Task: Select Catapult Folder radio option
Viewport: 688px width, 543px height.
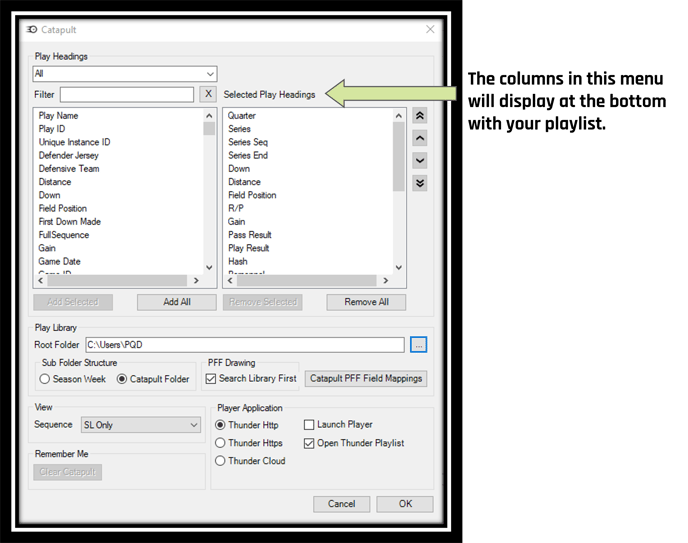Action: pyautogui.click(x=153, y=379)
